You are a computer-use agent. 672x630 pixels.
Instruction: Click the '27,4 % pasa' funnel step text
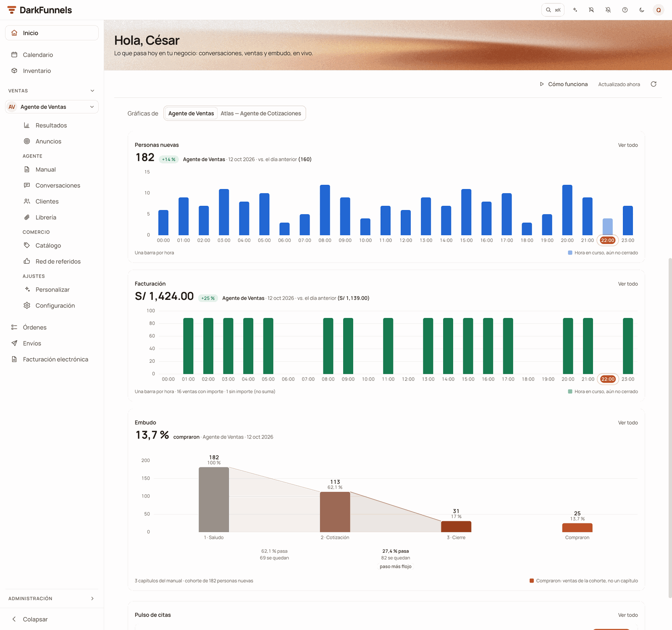click(x=396, y=551)
